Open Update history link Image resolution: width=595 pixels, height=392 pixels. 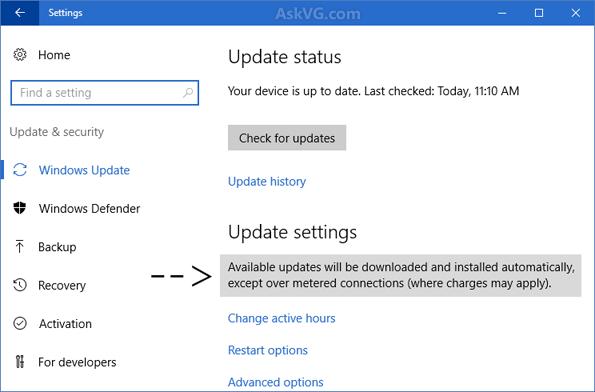(267, 181)
